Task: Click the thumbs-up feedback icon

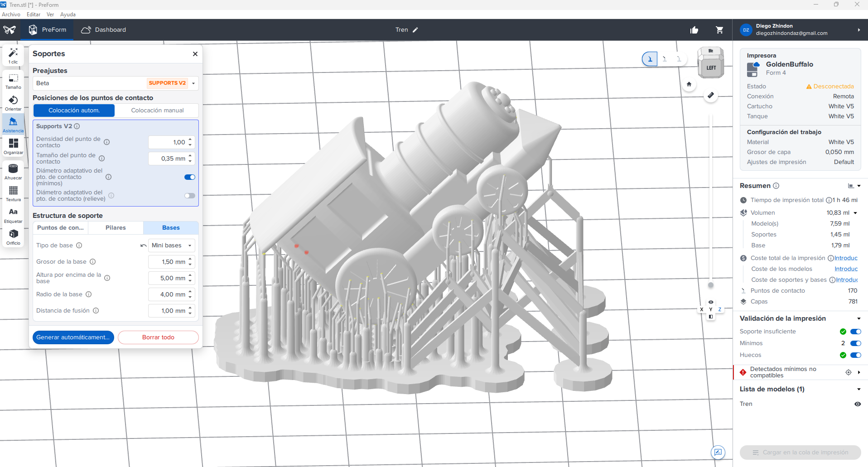Action: coord(694,30)
